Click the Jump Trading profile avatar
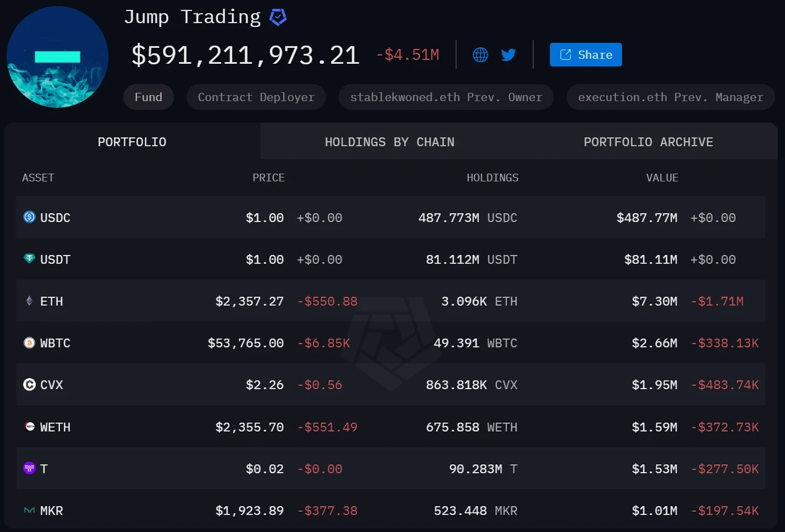The height and width of the screenshot is (532, 785). [x=58, y=56]
